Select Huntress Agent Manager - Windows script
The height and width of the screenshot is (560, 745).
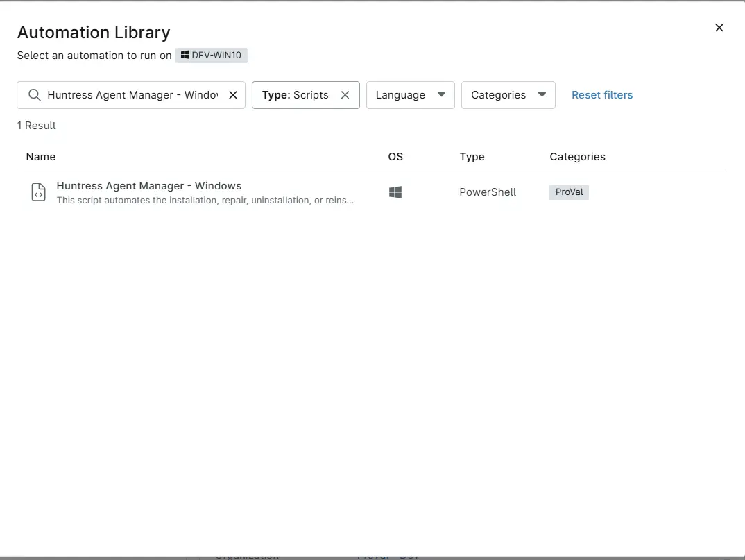(371, 192)
